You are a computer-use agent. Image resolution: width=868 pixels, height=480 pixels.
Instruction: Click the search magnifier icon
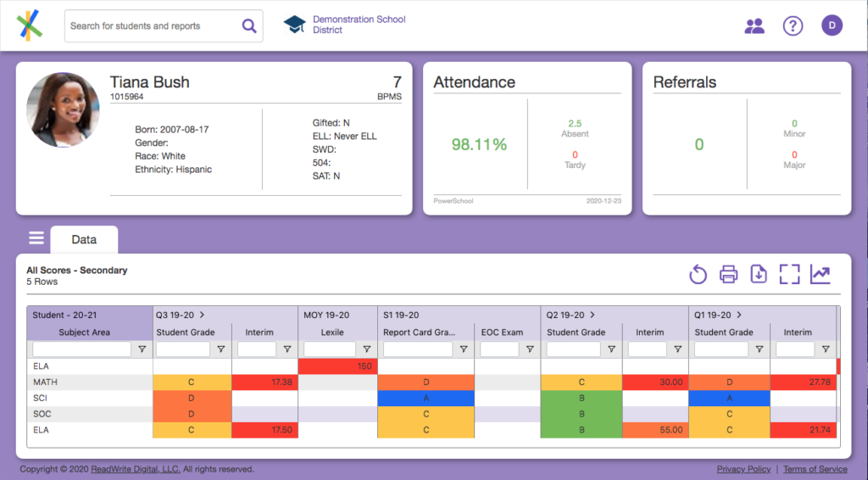tap(249, 26)
